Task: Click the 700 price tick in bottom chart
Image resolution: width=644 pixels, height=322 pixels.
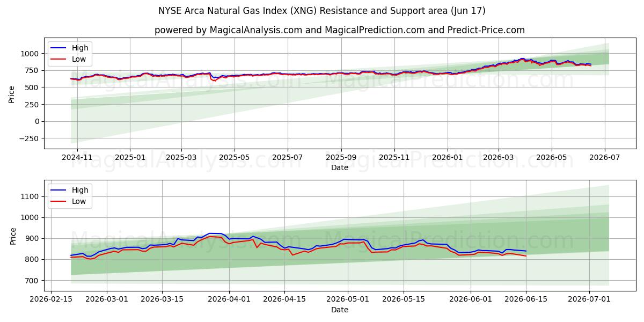Action: 33,280
